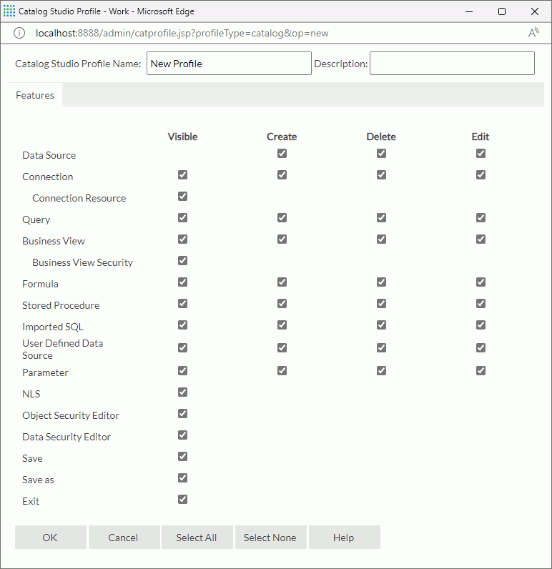Toggle Formula Create checkbox
The width and height of the screenshot is (552, 569).
coord(282,282)
